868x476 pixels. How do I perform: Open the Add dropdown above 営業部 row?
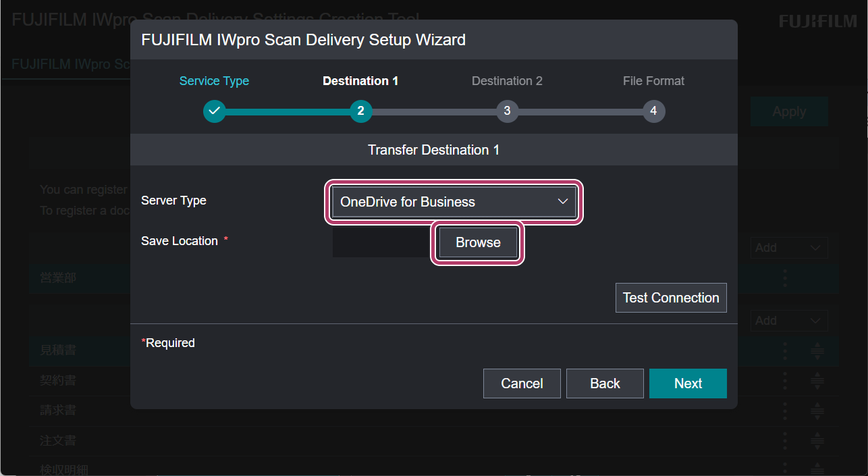coord(789,248)
